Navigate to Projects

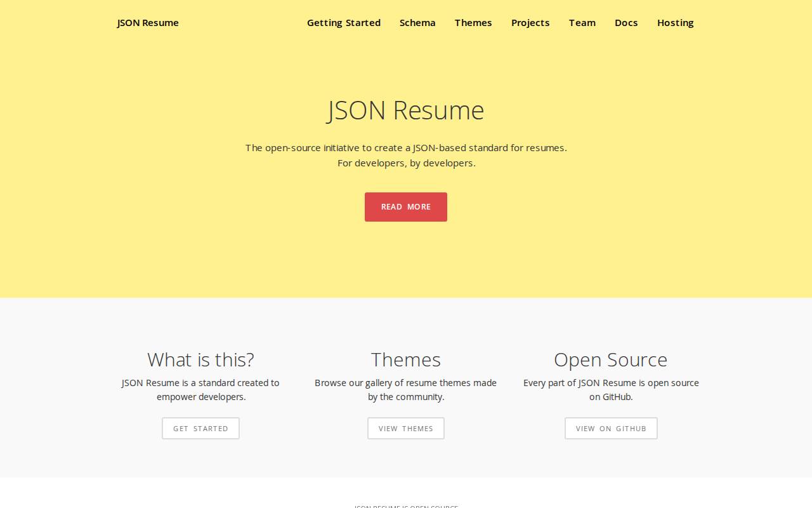point(530,23)
